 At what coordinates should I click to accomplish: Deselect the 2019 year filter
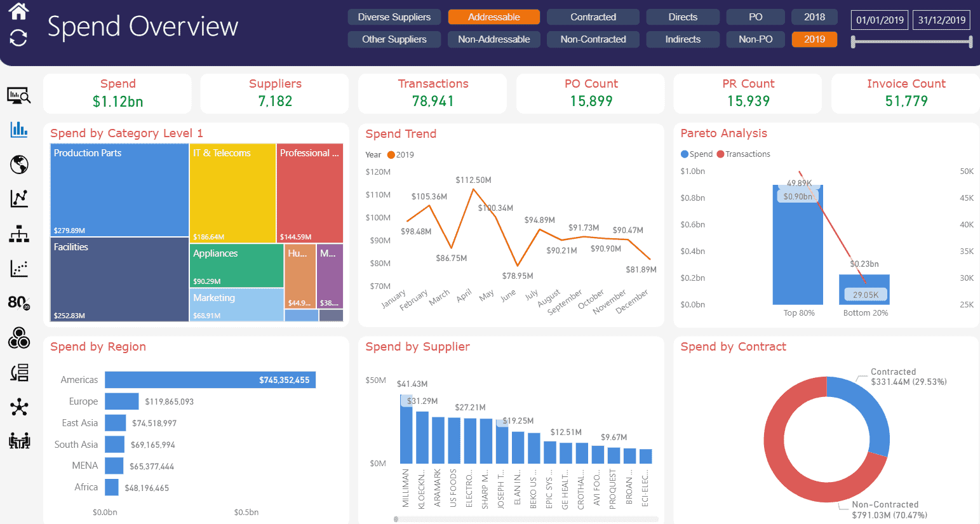(814, 39)
